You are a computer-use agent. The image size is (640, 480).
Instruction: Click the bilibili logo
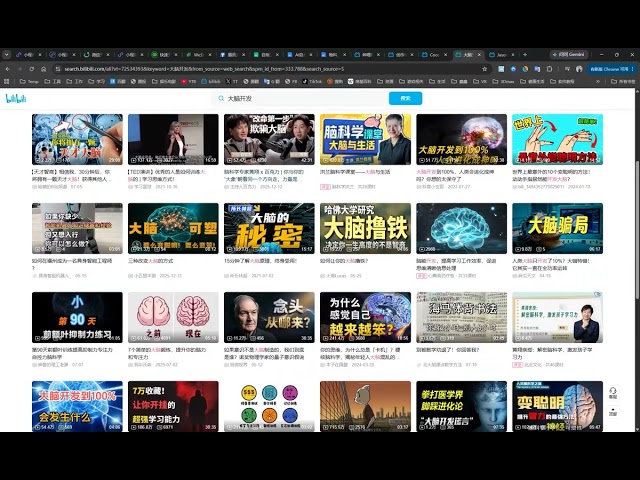point(16,98)
